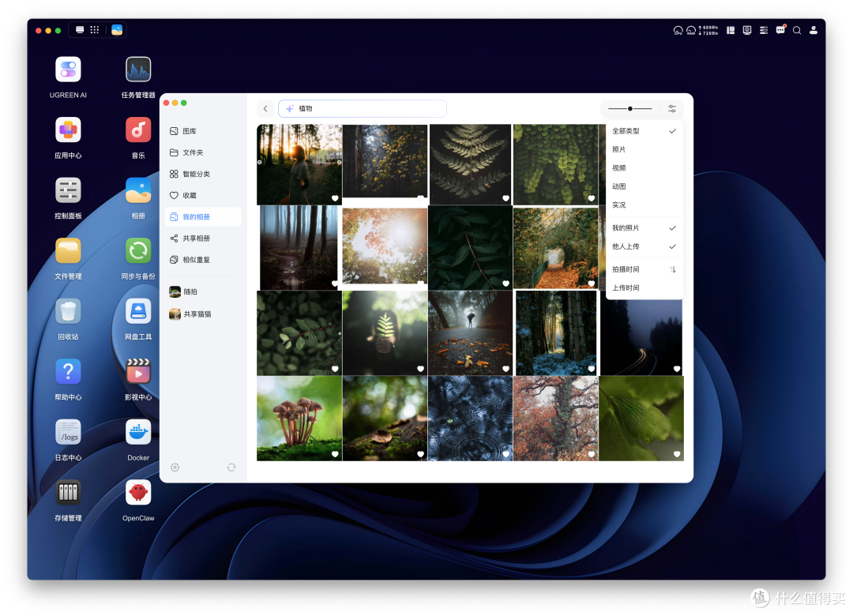Toggle the 他人上传 filter option
The image size is (853, 616).
644,246
